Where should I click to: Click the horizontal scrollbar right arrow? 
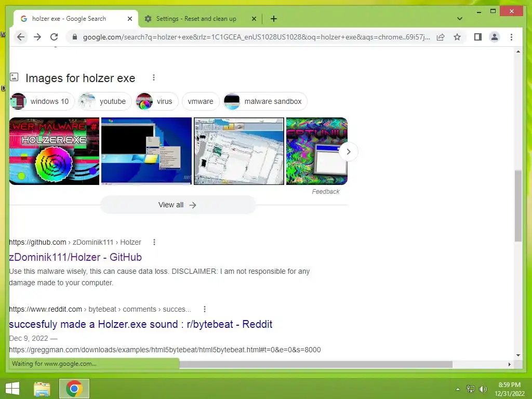509,364
